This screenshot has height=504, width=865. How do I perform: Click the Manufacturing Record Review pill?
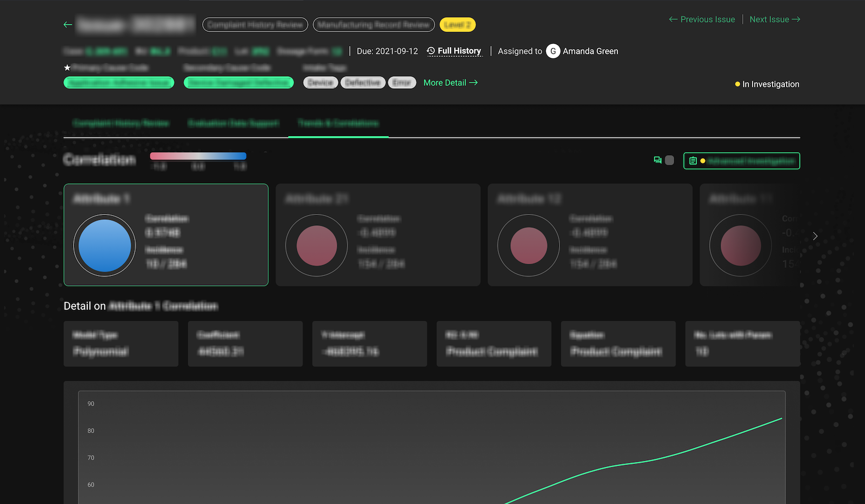[x=374, y=25]
